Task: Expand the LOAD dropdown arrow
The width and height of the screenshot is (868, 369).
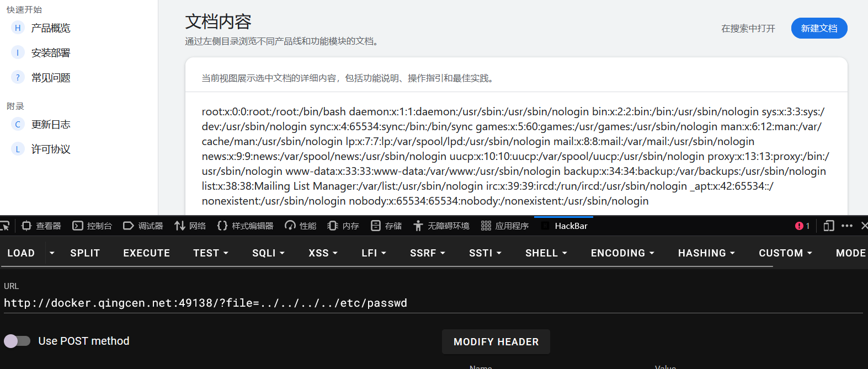Action: (x=52, y=253)
